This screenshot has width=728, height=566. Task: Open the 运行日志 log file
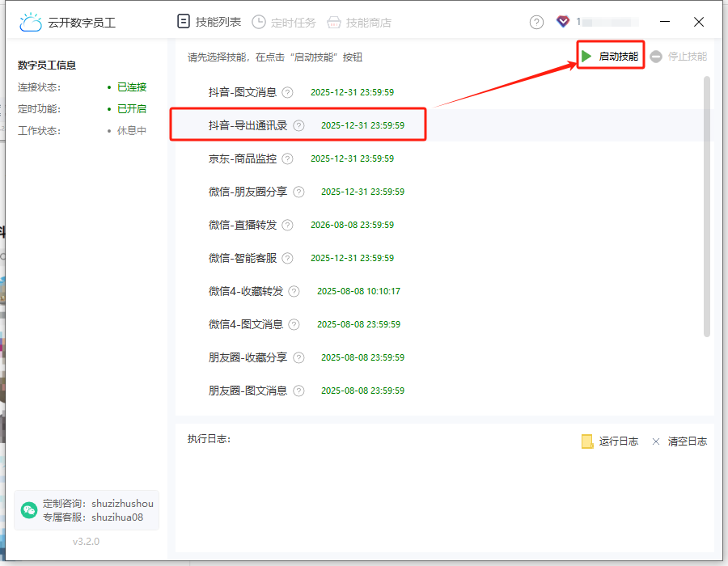(610, 441)
